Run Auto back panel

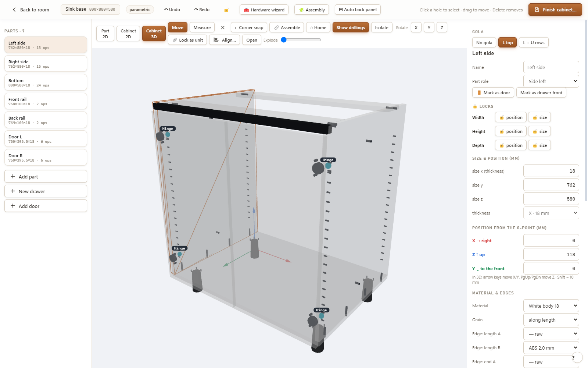358,10
